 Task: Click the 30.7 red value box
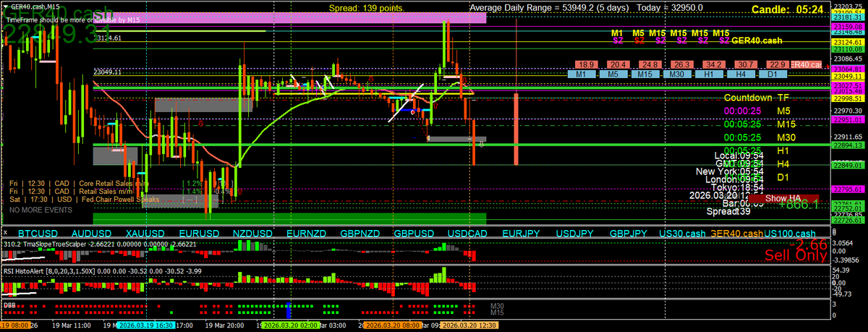click(746, 64)
